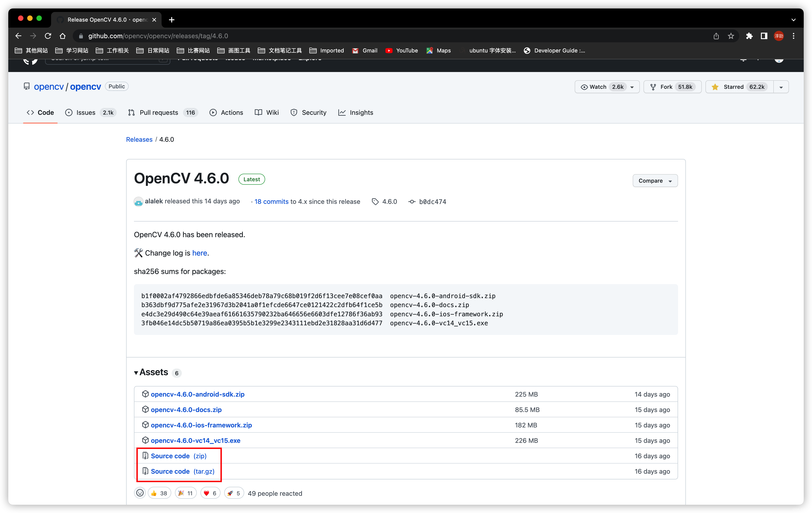Switch to the Pull requests tab
The image size is (812, 513).
[x=163, y=112]
